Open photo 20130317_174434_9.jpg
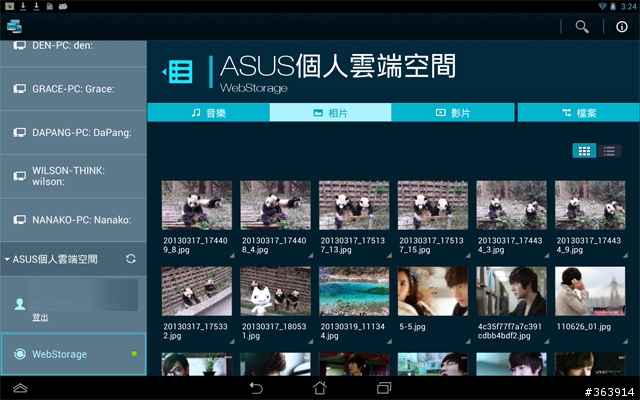Viewport: 640px width, 400px height. [x=590, y=205]
